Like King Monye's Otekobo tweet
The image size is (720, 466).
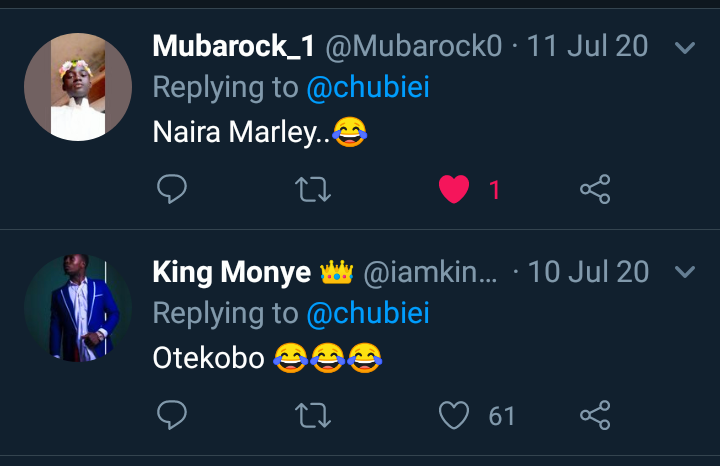pyautogui.click(x=454, y=415)
